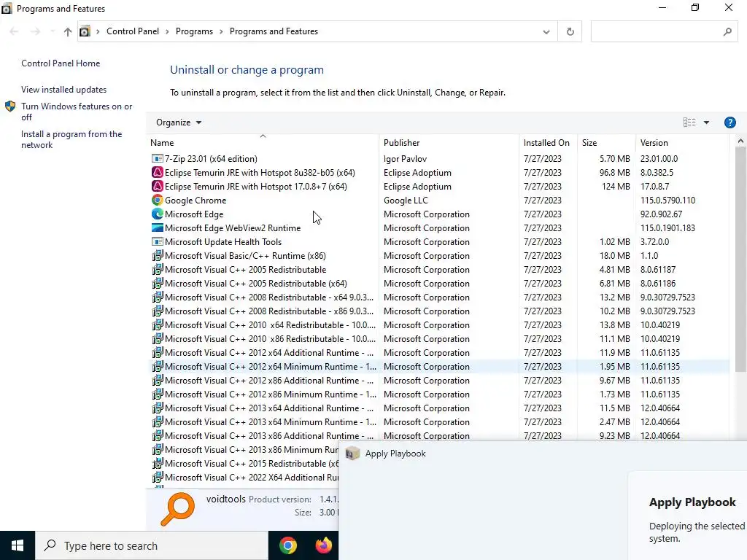The image size is (747, 560).
Task: Sort by the Installed On column header
Action: pos(546,142)
